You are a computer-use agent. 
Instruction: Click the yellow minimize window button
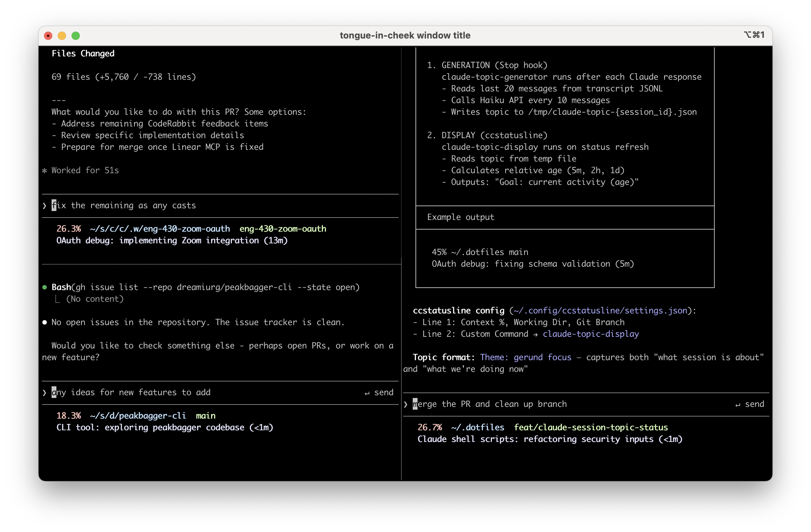click(62, 36)
